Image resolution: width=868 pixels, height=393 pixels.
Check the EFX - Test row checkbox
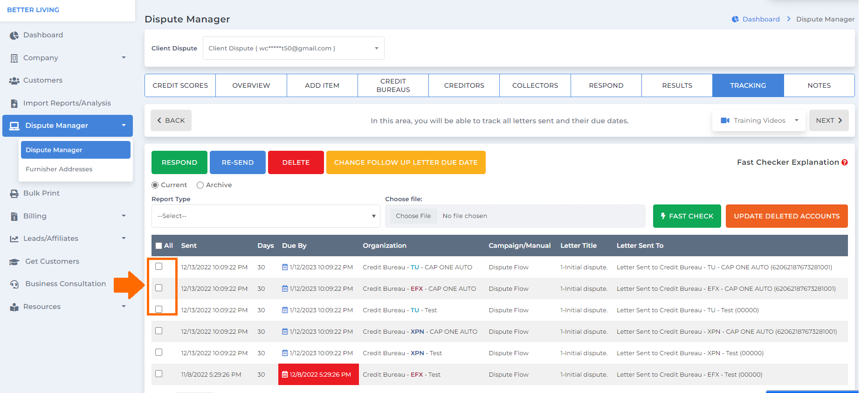[x=159, y=374]
